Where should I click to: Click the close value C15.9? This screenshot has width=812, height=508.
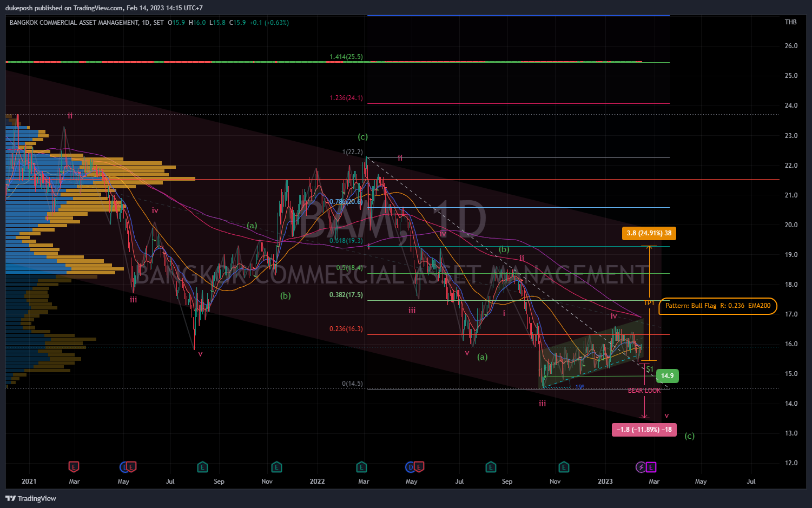pyautogui.click(x=237, y=23)
